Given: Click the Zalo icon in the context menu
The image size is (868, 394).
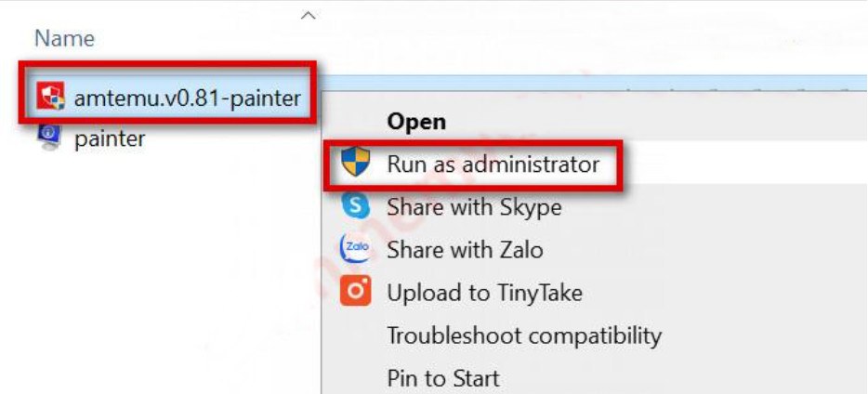Looking at the screenshot, I should pos(355,249).
